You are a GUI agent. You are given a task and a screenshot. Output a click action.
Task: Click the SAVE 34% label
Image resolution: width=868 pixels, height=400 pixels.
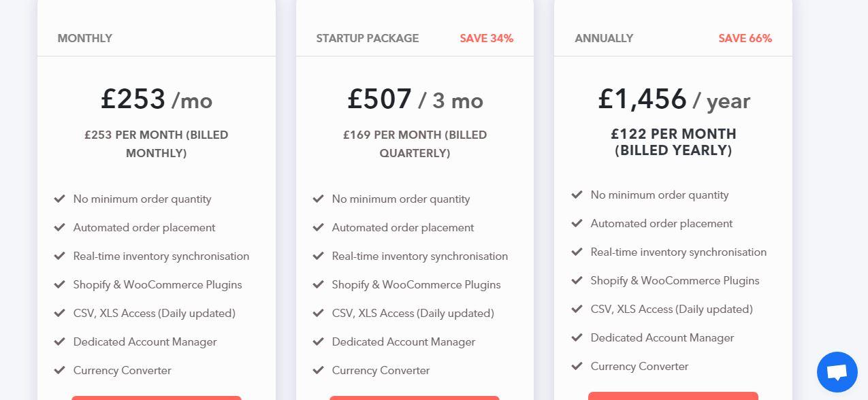pyautogui.click(x=487, y=38)
